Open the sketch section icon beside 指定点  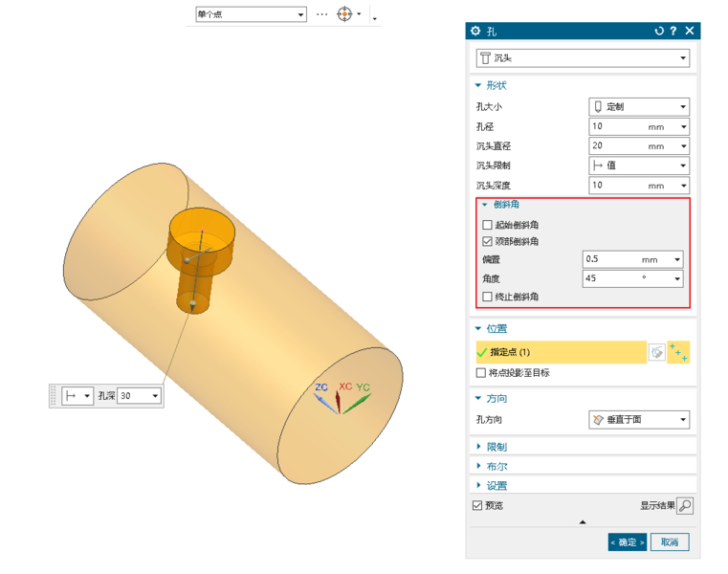click(657, 352)
